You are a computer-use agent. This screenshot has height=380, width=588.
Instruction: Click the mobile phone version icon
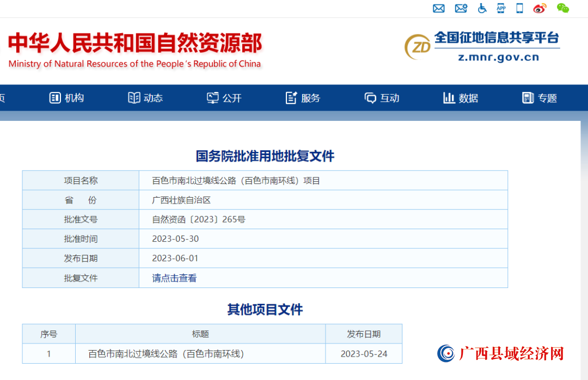(519, 8)
